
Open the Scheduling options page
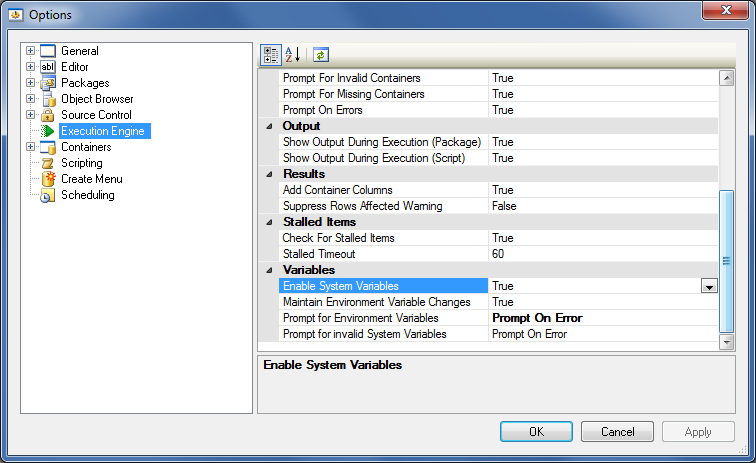(87, 195)
